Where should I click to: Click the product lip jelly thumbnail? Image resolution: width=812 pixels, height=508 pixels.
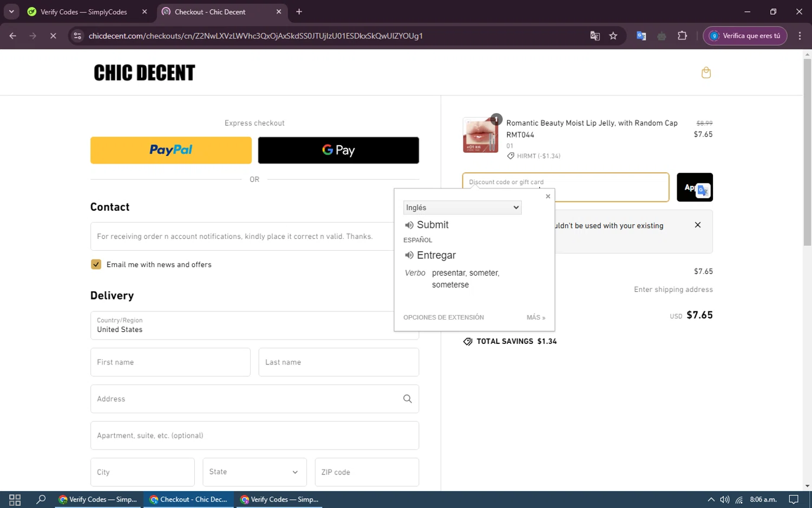[480, 135]
